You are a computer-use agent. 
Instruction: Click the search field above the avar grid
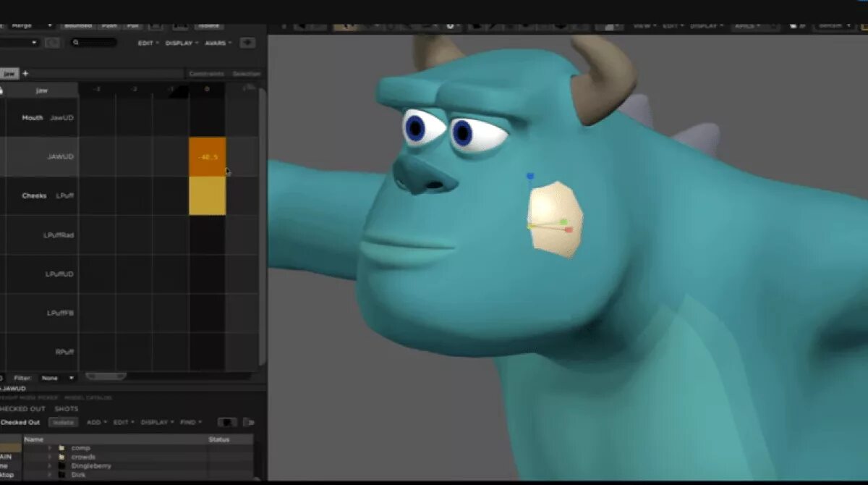point(94,43)
